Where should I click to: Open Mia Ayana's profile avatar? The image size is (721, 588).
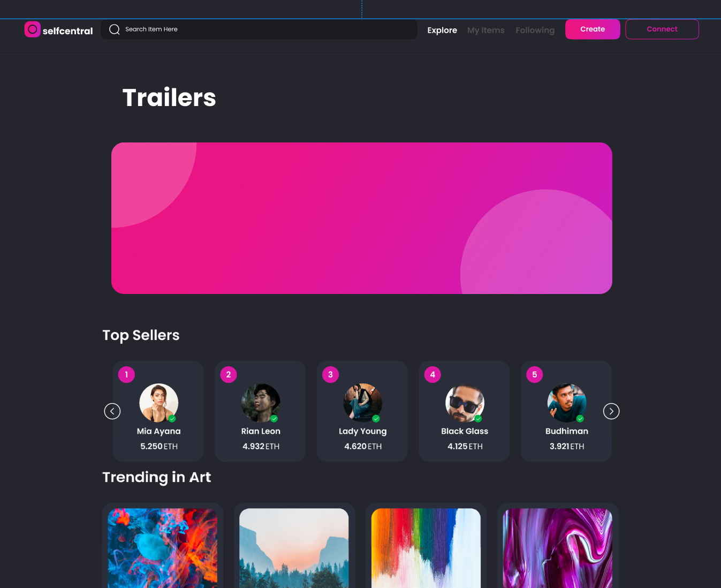click(158, 403)
